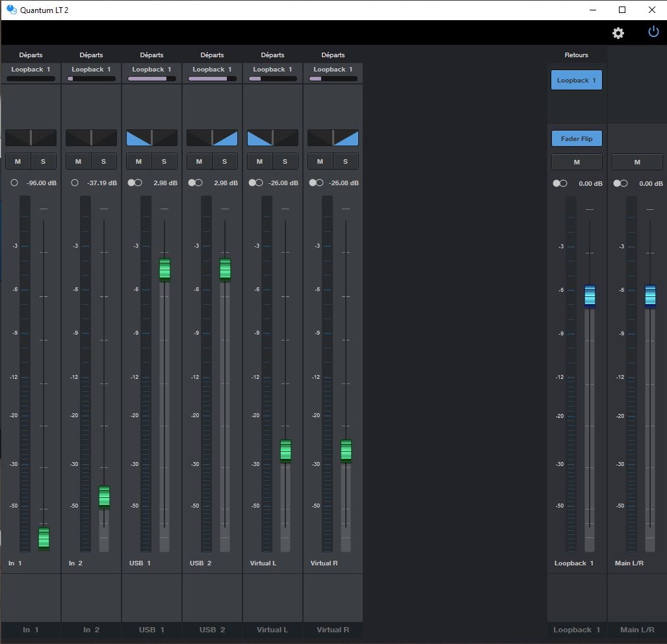Click the Fader Flip button
This screenshot has height=644, width=667.
coord(576,138)
